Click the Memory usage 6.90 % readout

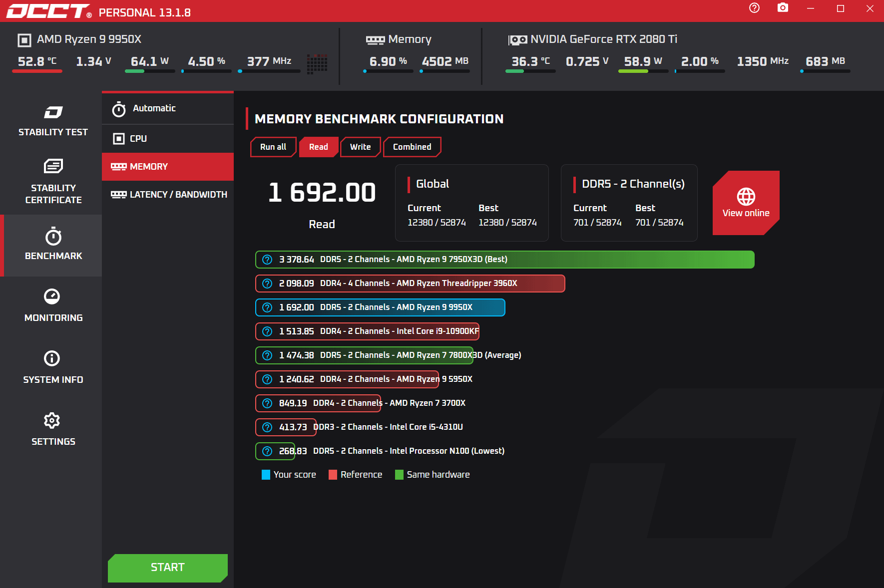click(388, 61)
